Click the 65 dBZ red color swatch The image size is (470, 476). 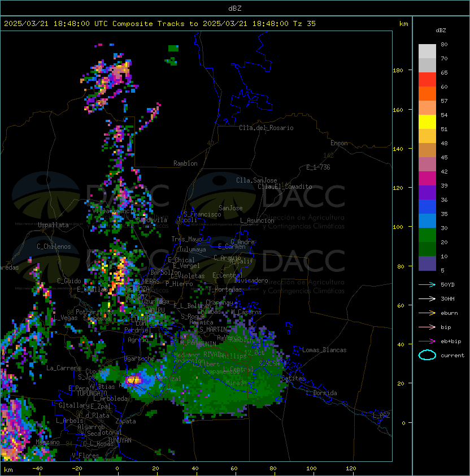point(427,79)
